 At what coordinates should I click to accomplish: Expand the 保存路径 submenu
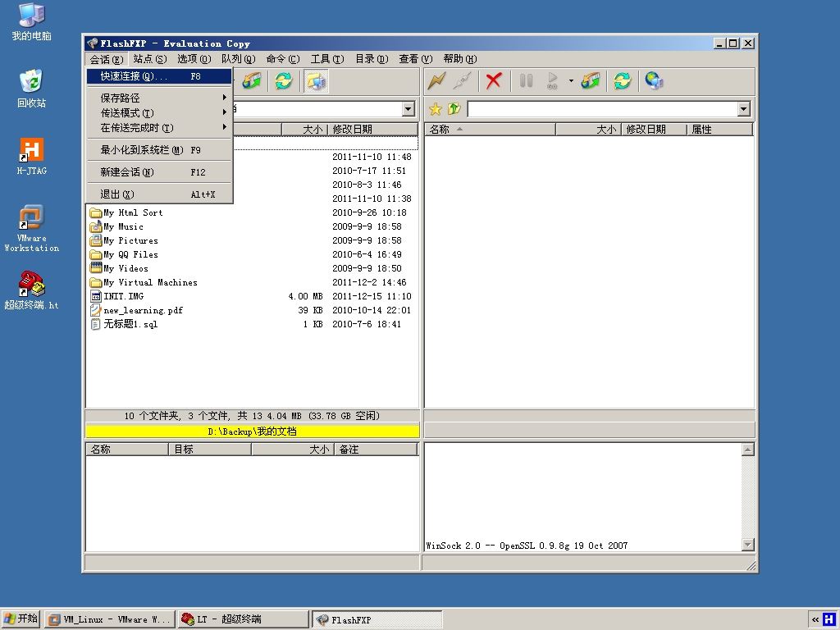click(x=159, y=98)
